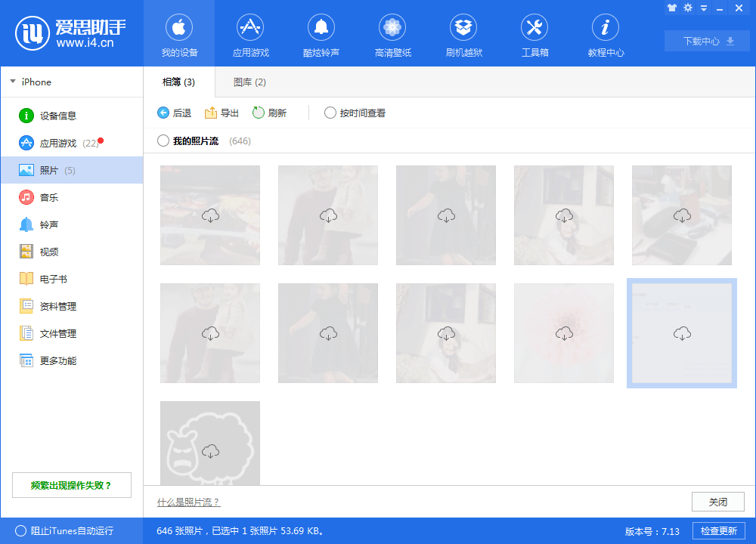The height and width of the screenshot is (544, 756).
Task: Click the 爱思助手 i4 logo
Action: click(x=70, y=33)
